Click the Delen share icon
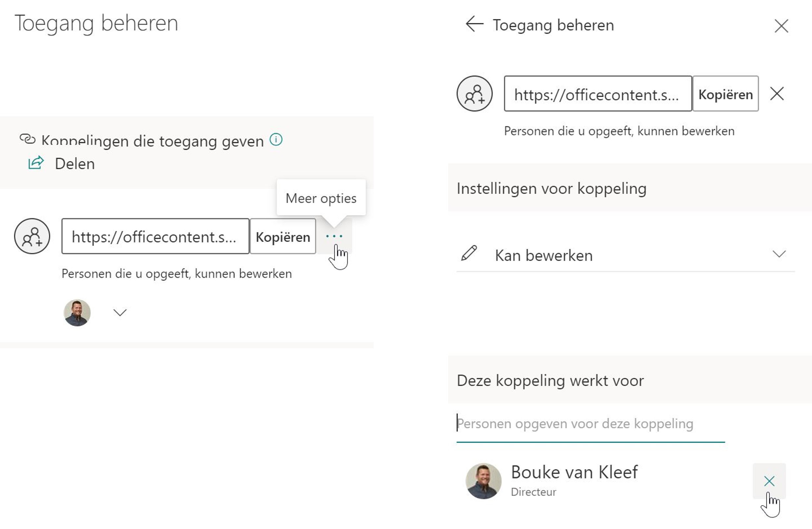The height and width of the screenshot is (529, 812). (x=36, y=163)
